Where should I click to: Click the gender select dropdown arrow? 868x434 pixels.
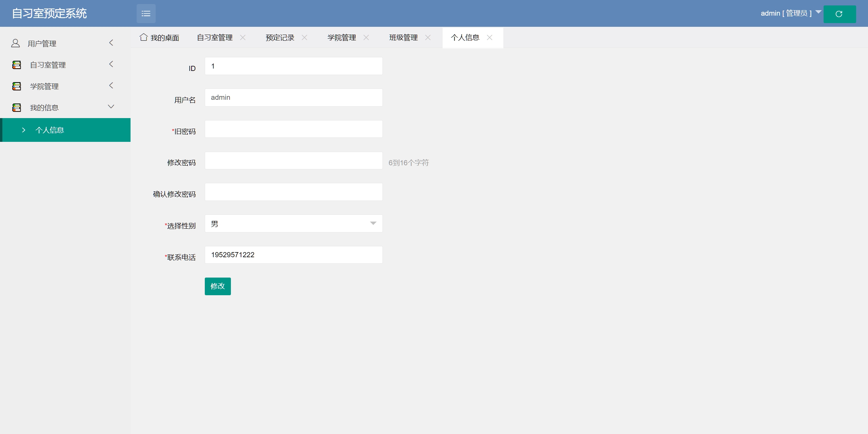[373, 223]
